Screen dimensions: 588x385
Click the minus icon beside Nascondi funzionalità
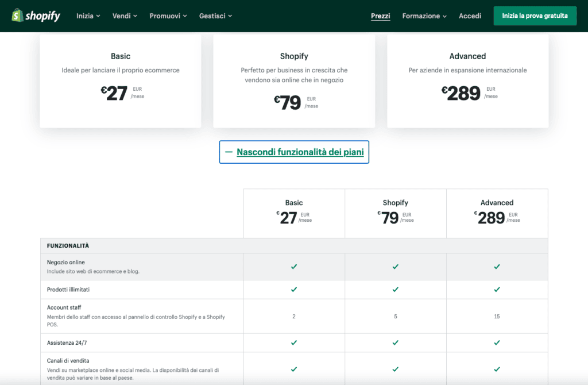tap(229, 152)
